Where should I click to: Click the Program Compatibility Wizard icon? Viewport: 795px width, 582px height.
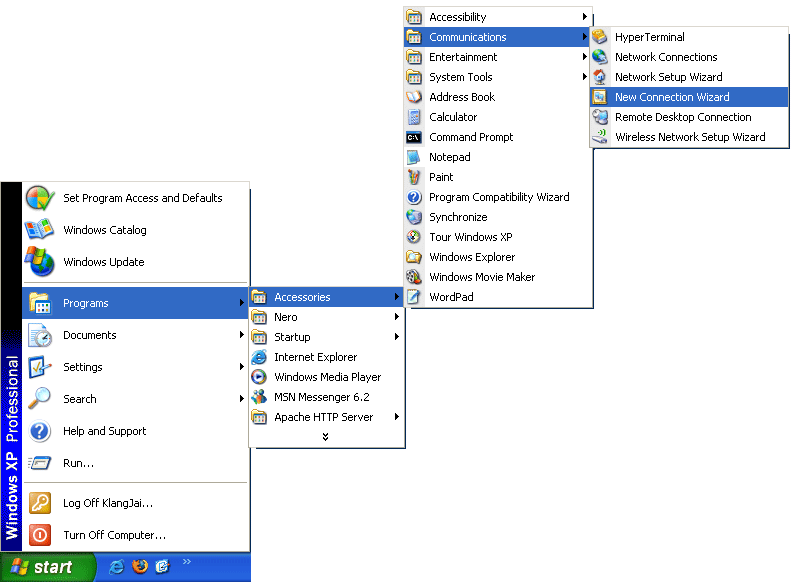pos(414,197)
